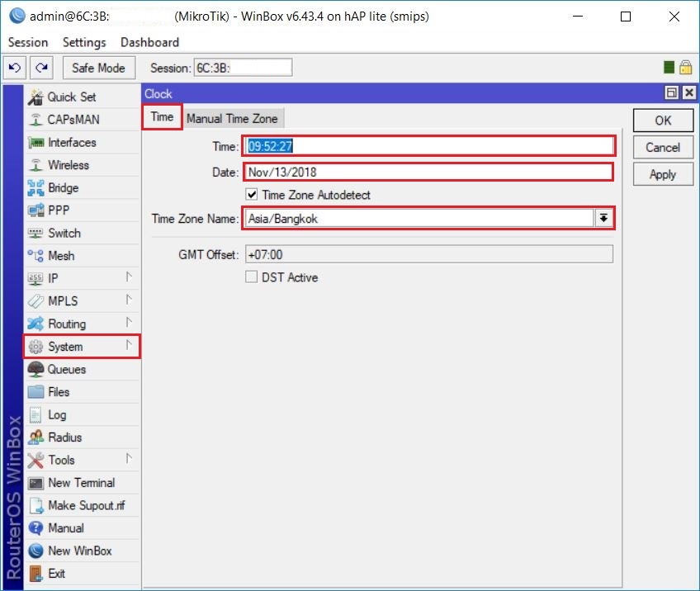Click the IP sidebar icon
Image resolution: width=700 pixels, height=591 pixels.
click(35, 278)
